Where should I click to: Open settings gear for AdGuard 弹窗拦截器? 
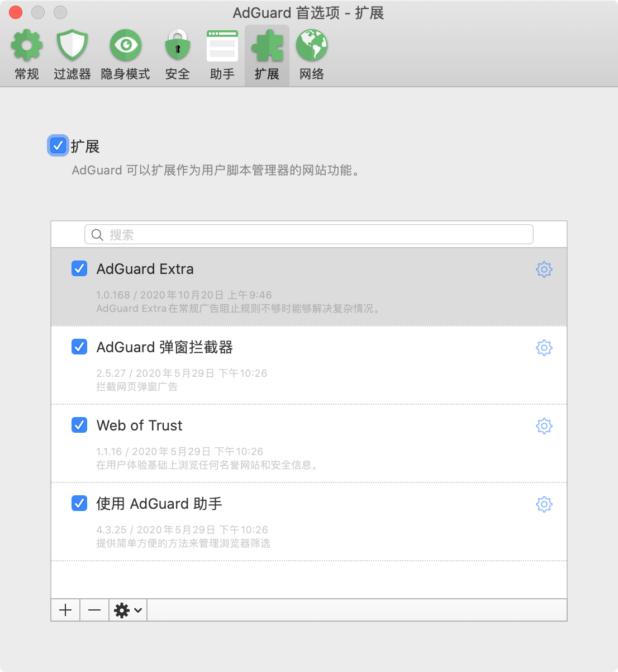(544, 347)
